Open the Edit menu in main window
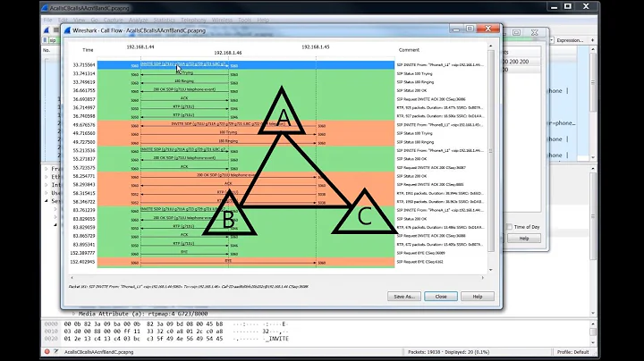Image resolution: width=644 pixels, height=361 pixels. point(63,20)
